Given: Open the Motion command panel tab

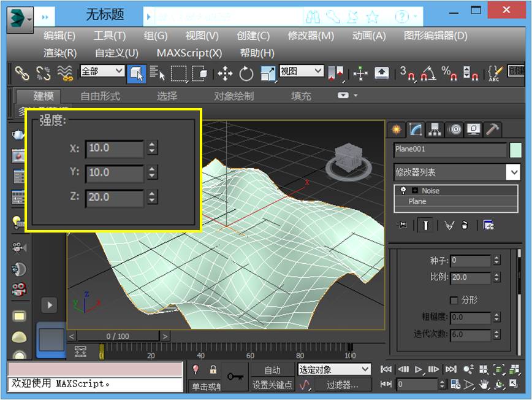Looking at the screenshot, I should [x=455, y=129].
